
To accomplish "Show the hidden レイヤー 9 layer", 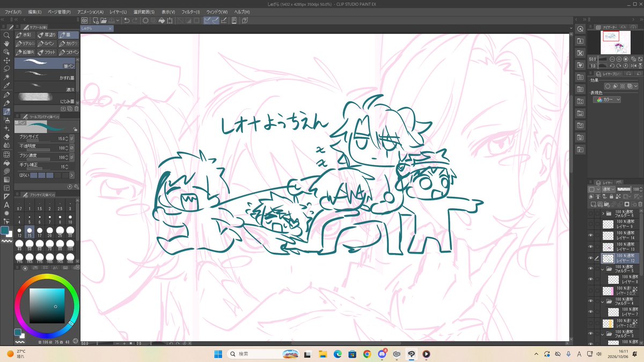I will [x=591, y=224].
